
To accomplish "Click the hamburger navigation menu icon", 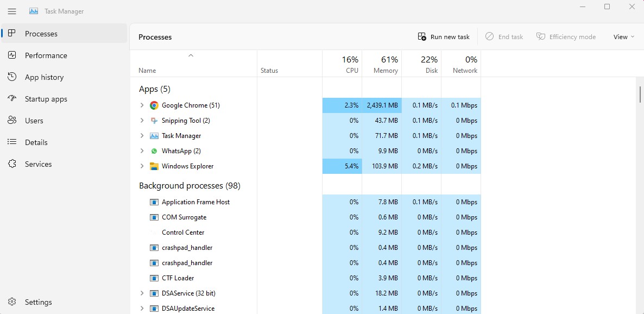I will [12, 10].
